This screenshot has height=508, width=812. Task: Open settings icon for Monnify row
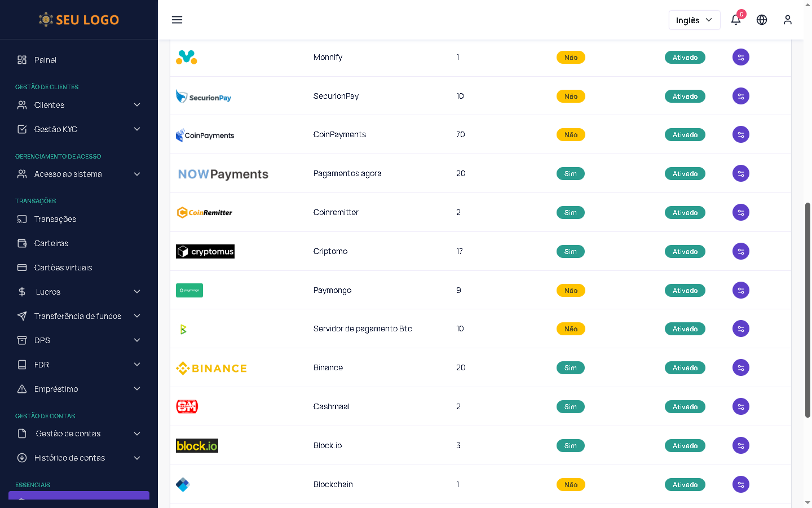740,57
